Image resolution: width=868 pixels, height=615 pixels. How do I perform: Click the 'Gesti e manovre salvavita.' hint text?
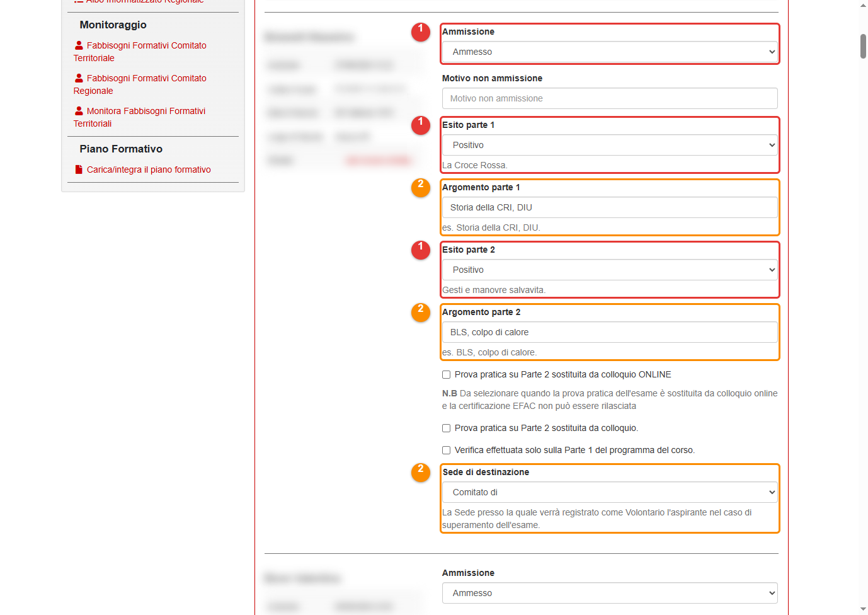pyautogui.click(x=494, y=290)
